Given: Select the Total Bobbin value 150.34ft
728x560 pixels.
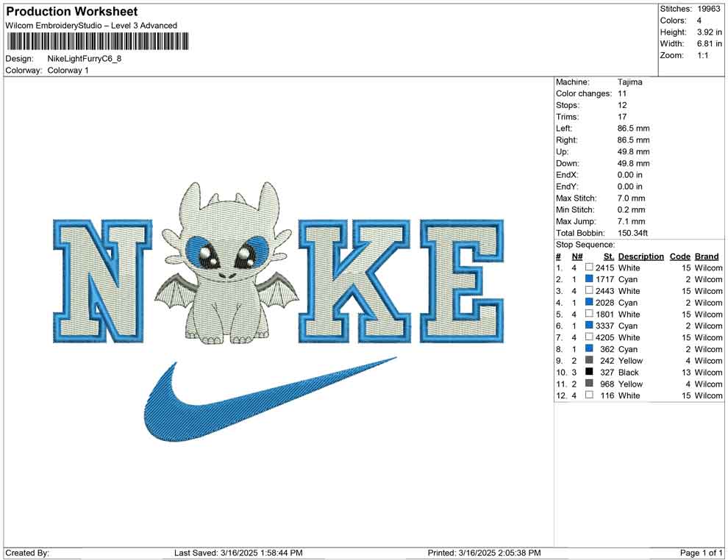Looking at the screenshot, I should pos(632,233).
